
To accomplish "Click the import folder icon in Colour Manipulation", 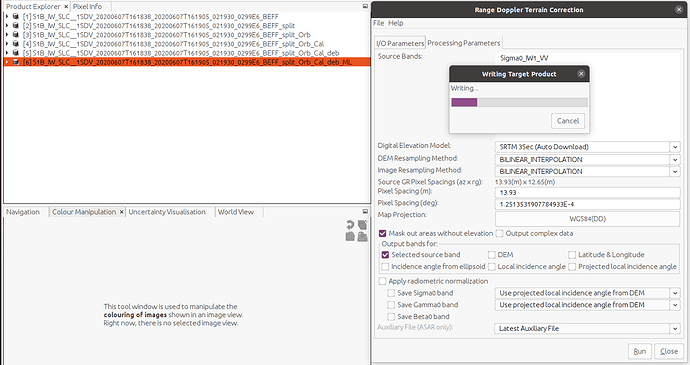I will coord(350,237).
